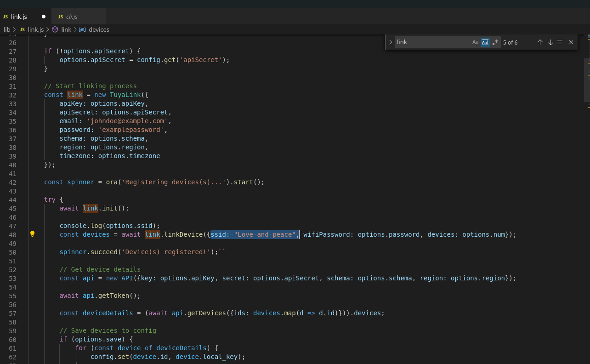Click the variable icon before devices breadcrumb
Viewport: 590px width, 364px height.
point(82,29)
